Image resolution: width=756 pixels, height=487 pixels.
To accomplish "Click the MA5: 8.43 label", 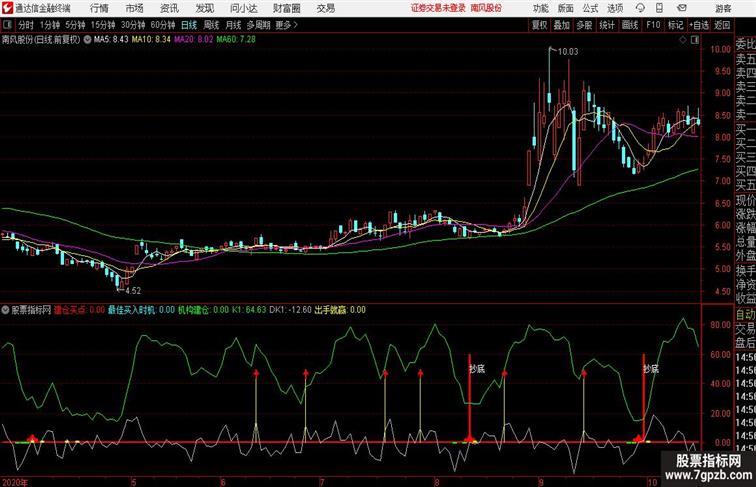I will [x=111, y=40].
